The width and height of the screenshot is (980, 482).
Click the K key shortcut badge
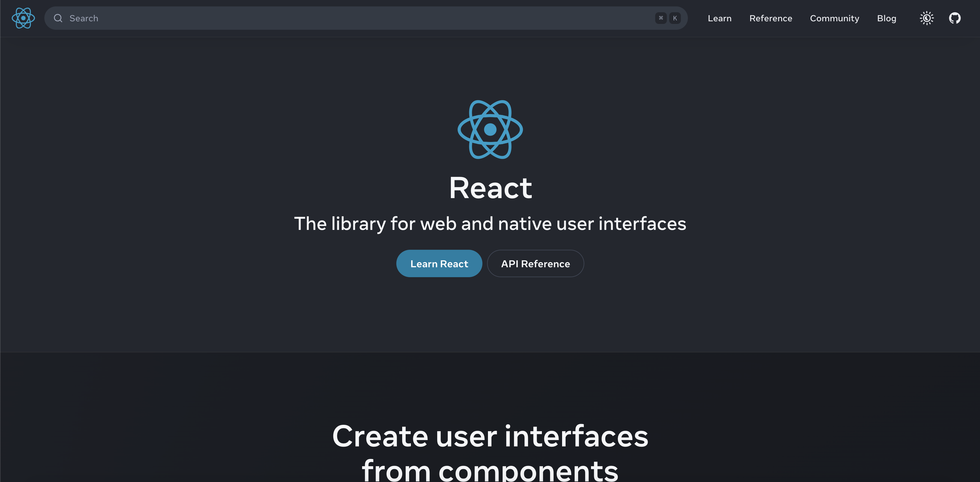click(675, 18)
